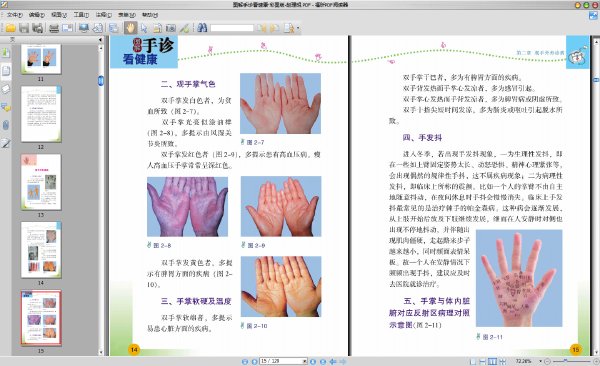
Task: Open the 工具 (Tools) menu
Action: click(81, 15)
